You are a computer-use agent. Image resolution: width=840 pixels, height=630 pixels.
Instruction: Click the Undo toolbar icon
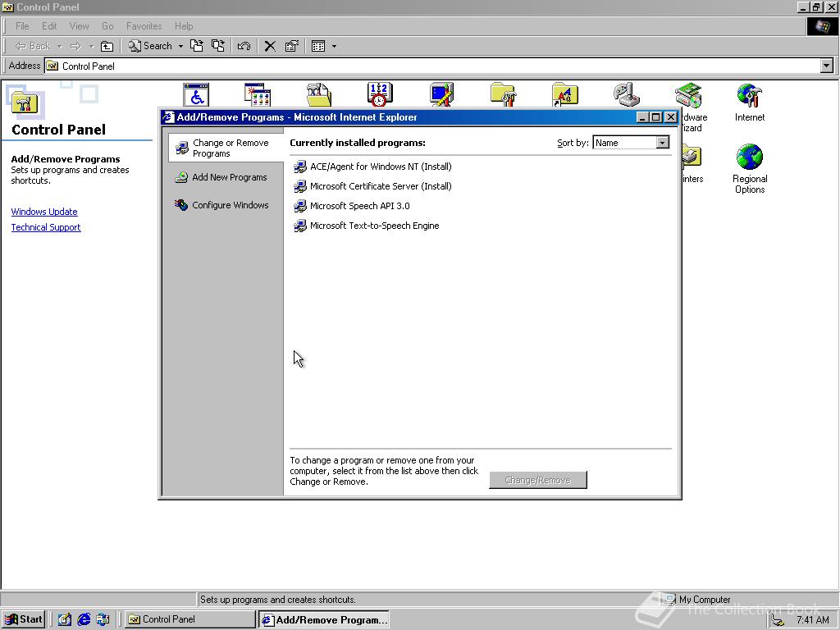[244, 46]
